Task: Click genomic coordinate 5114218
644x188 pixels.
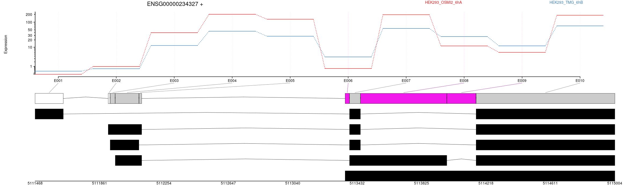Action: point(486,183)
